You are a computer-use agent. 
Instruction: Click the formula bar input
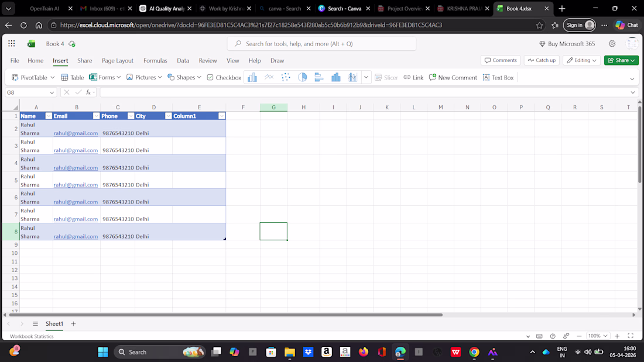pyautogui.click(x=364, y=92)
